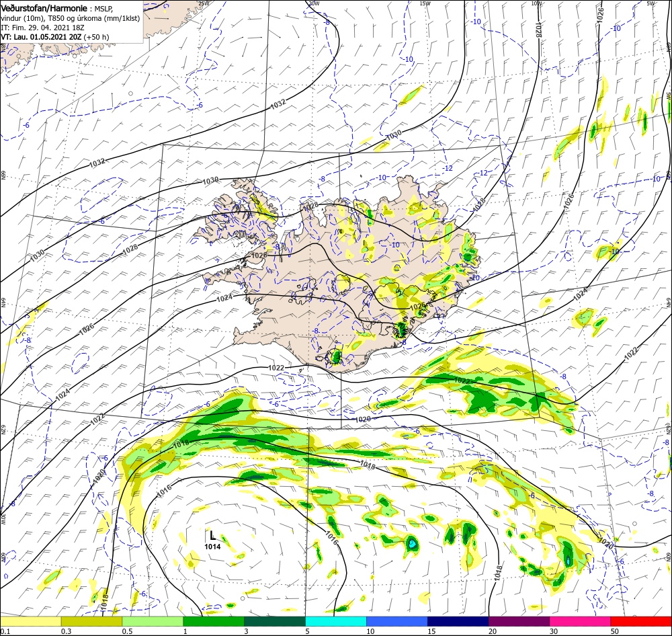Click the 1014 low pressure value
This screenshot has width=672, height=636.
[x=212, y=547]
